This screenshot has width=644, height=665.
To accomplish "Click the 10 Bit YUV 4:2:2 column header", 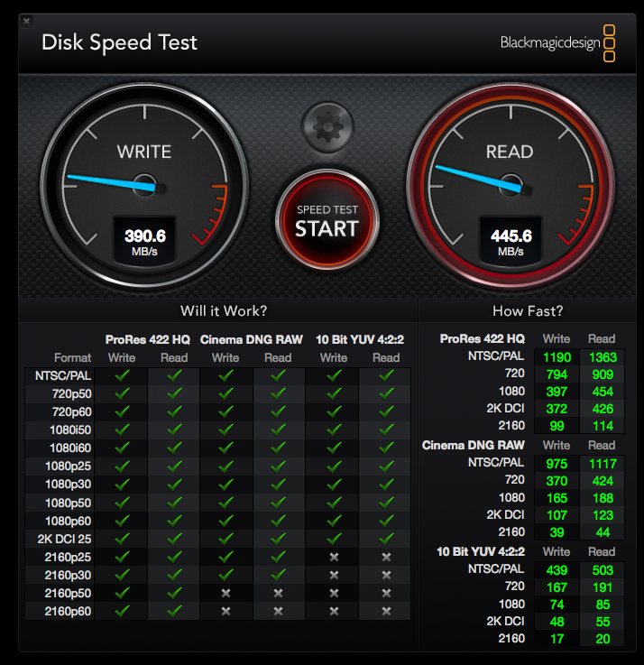I will point(359,339).
